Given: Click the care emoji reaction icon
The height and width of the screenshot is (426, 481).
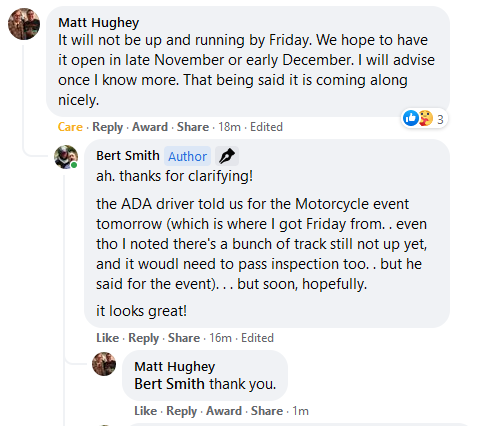Looking at the screenshot, I should (x=425, y=118).
